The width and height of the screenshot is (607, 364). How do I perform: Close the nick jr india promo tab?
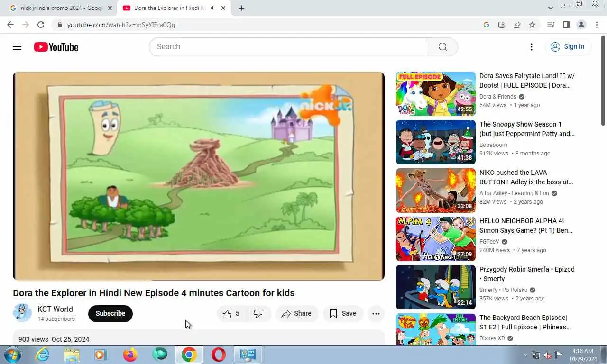(110, 8)
